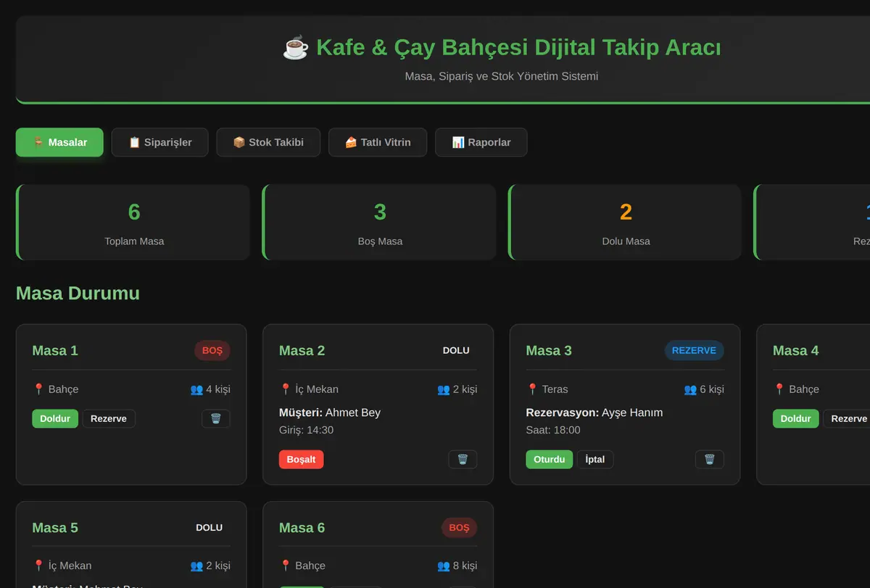Screen dimensions: 870x588
Task: Click Giriş: 14:30 text
Action: [x=306, y=430]
